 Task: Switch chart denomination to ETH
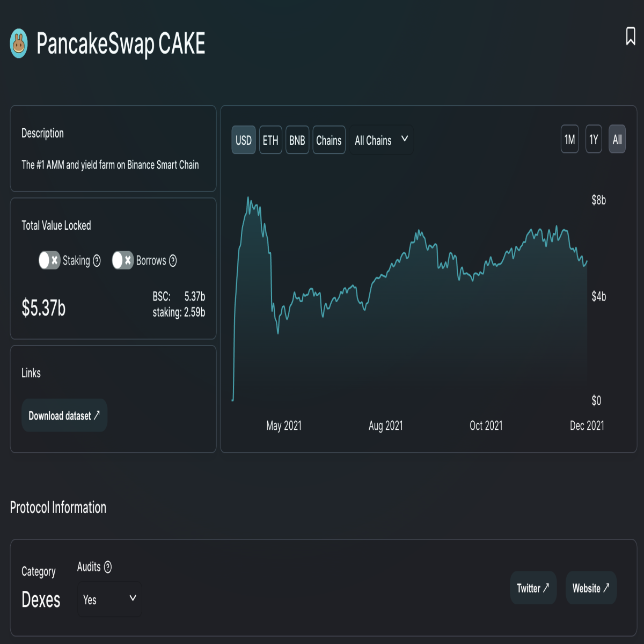pyautogui.click(x=270, y=140)
